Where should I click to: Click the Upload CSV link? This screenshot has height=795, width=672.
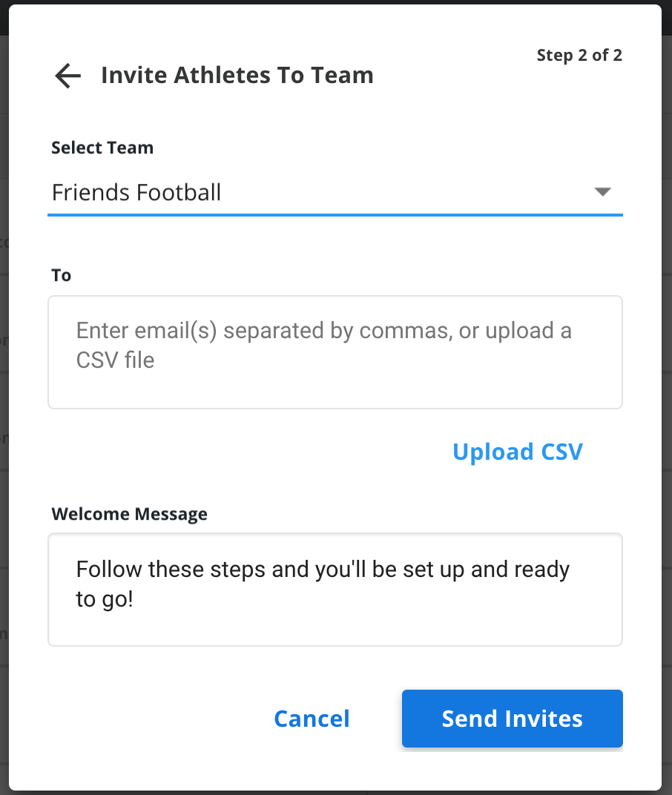517,451
